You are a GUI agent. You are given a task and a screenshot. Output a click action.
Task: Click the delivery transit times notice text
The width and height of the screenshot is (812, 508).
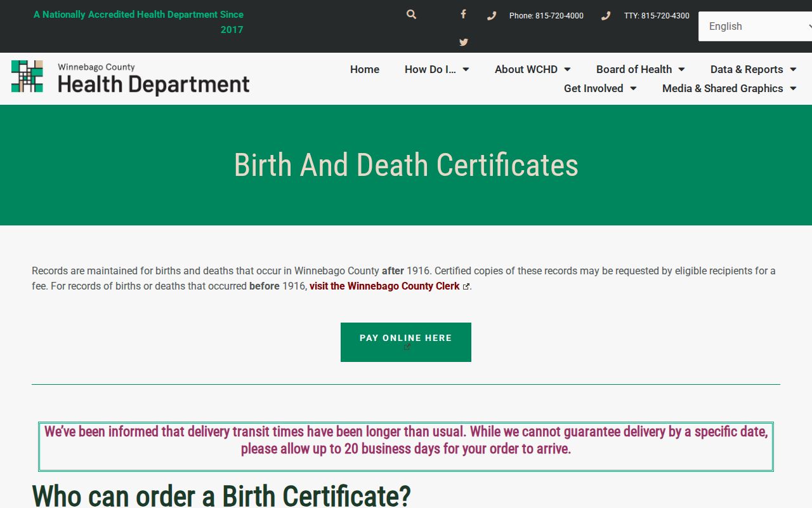tap(406, 440)
